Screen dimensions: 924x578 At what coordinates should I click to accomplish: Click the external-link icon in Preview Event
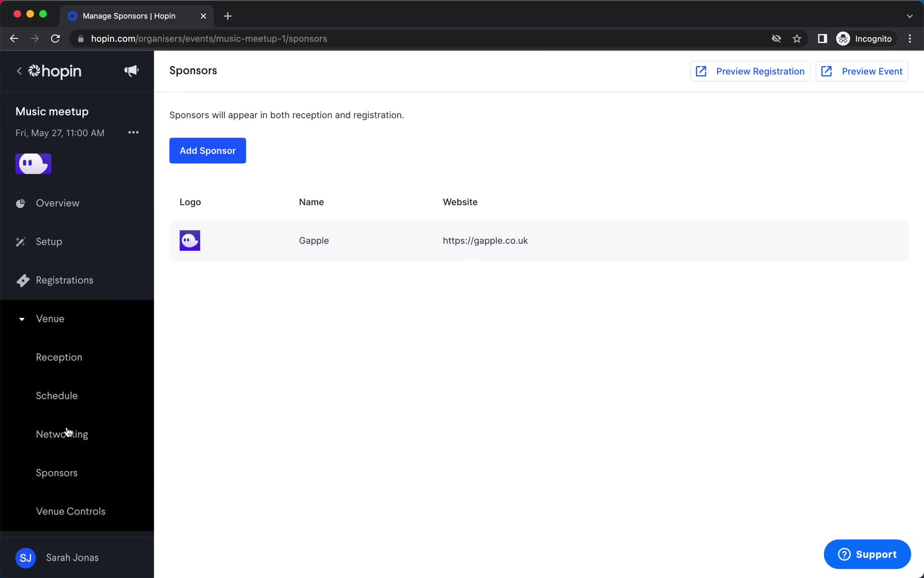(826, 71)
